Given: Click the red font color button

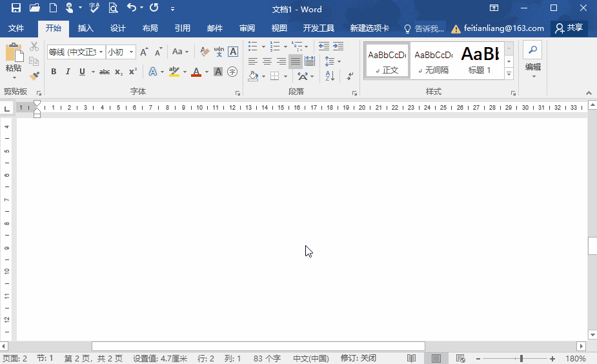Looking at the screenshot, I should 196,72.
